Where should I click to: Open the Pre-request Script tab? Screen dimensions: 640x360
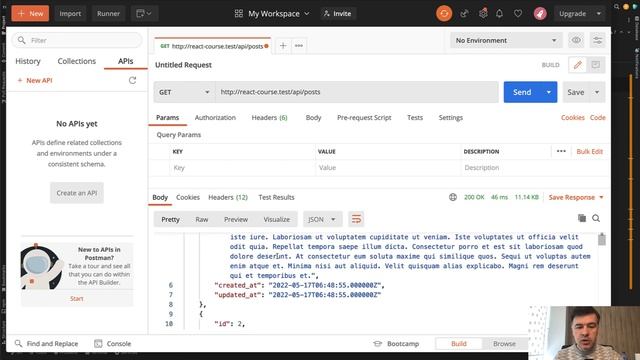364,118
